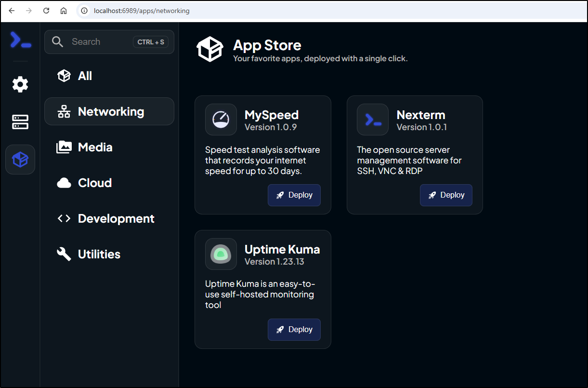
Task: Click the CTRL + S shortcut badge
Action: pyautogui.click(x=151, y=42)
